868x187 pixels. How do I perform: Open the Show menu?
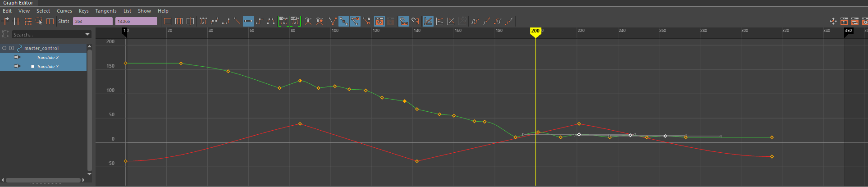144,11
